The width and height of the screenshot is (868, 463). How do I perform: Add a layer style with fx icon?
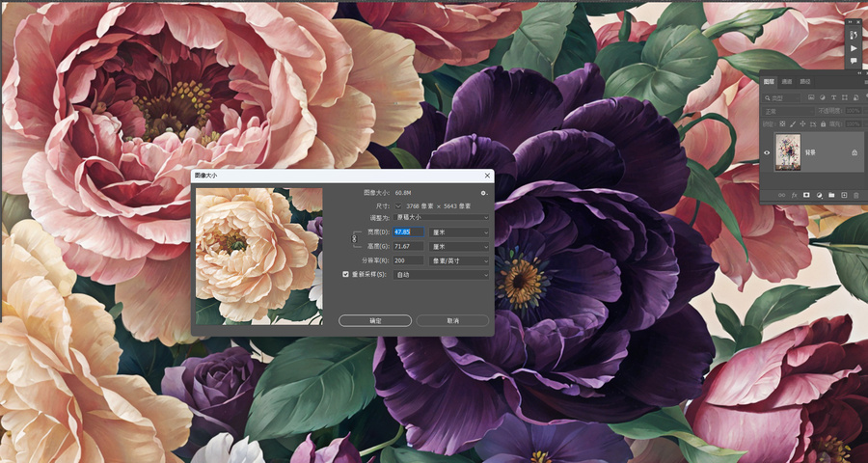(795, 195)
